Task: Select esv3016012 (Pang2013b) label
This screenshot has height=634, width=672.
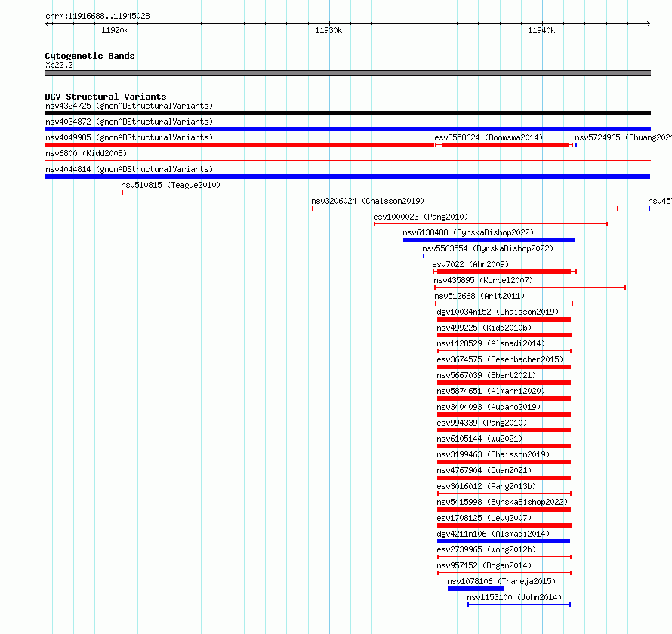Action: (x=486, y=486)
